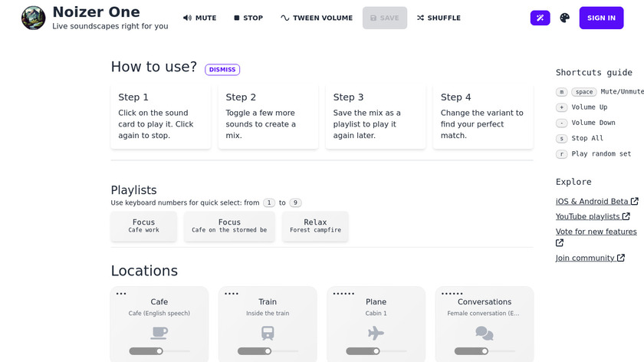Click the Play random set 'r' badge
The height and width of the screenshot is (362, 644).
(561, 154)
